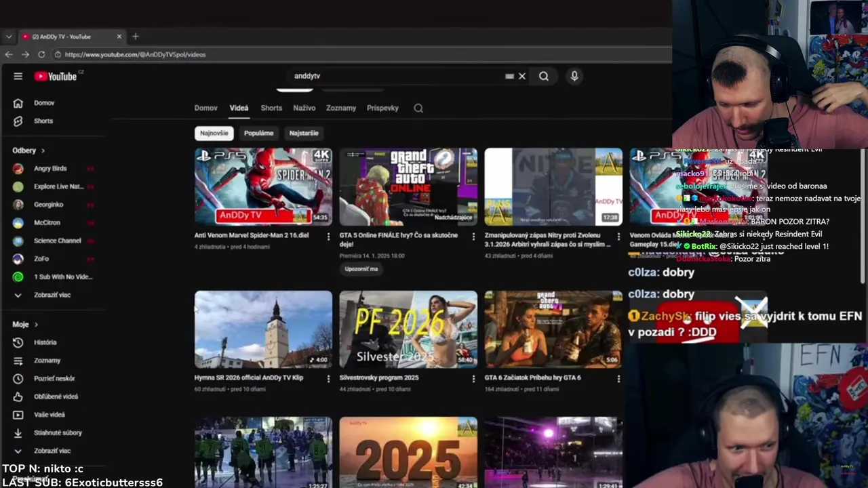
Task: Open options menu for Anti Venom Spider-Man video
Action: [328, 237]
